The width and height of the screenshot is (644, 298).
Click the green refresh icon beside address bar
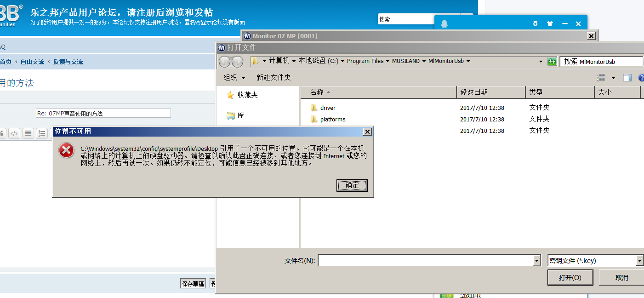point(552,62)
